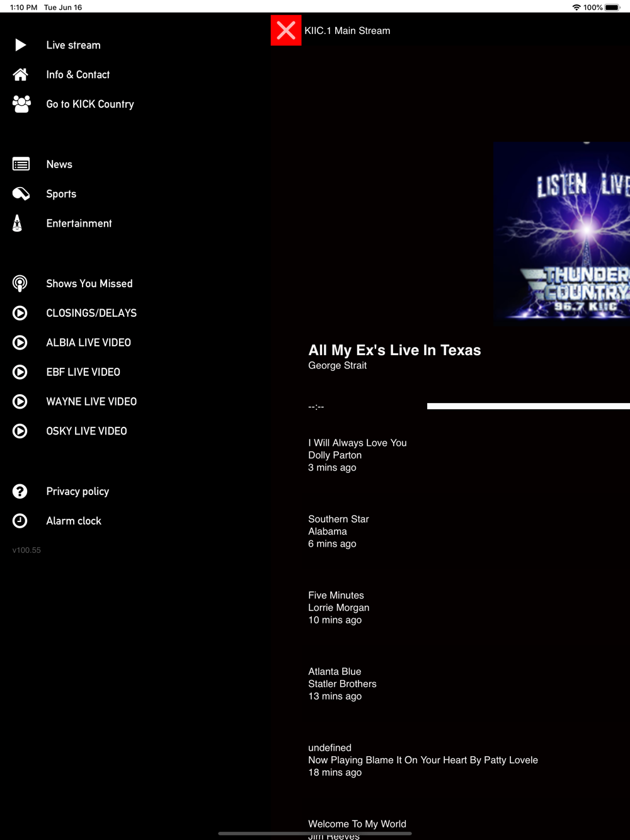Click the Wi-Fi icon in status bar
630x840 pixels.
point(576,8)
